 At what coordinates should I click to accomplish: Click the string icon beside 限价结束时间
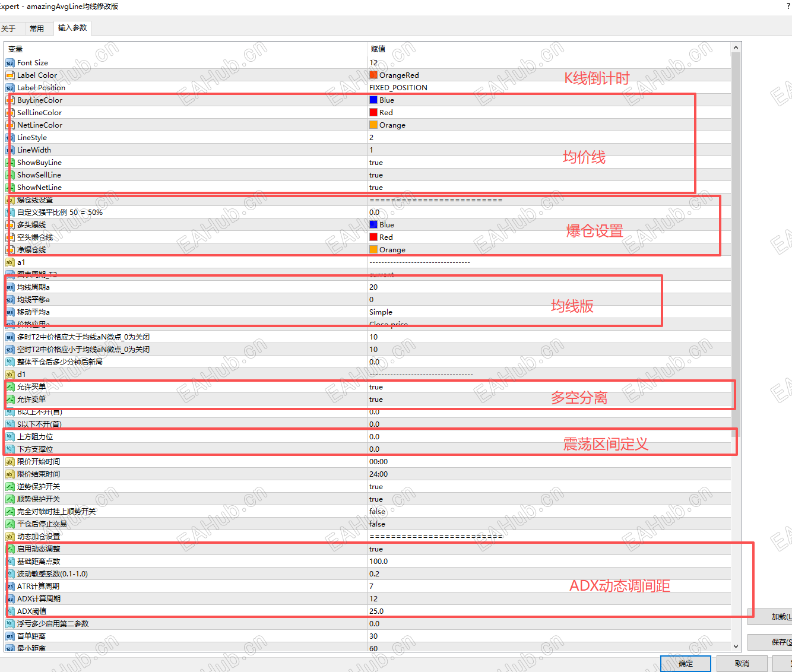click(x=10, y=474)
